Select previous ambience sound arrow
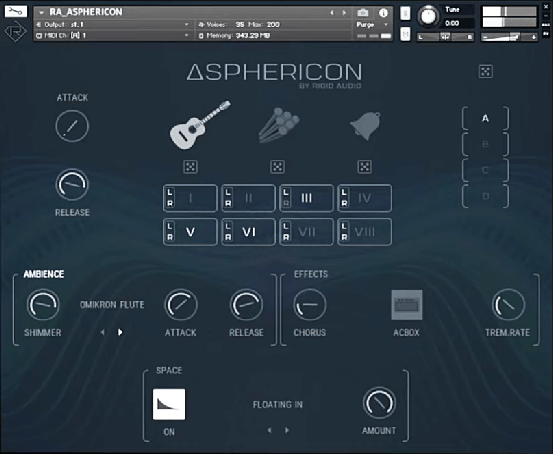 click(102, 332)
